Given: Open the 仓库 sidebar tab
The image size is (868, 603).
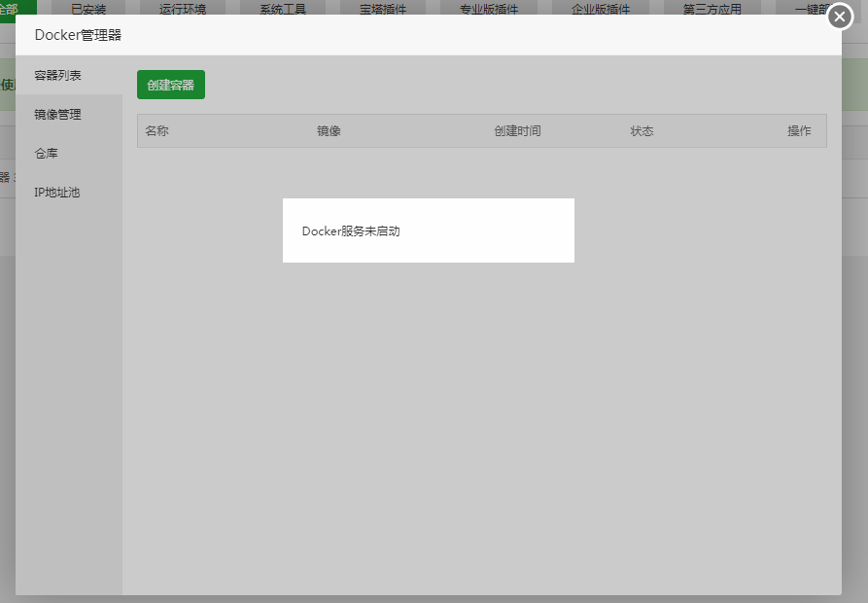Looking at the screenshot, I should (x=69, y=154).
